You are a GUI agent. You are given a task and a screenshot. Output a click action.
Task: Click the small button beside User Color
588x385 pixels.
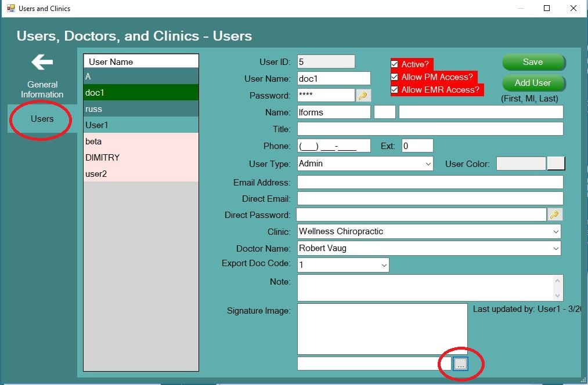[x=555, y=164]
